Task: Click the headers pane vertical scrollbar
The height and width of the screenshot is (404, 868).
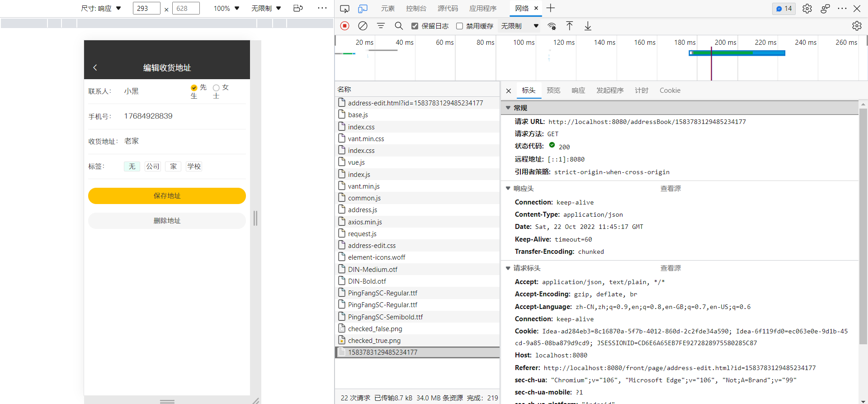Action: [x=863, y=226]
